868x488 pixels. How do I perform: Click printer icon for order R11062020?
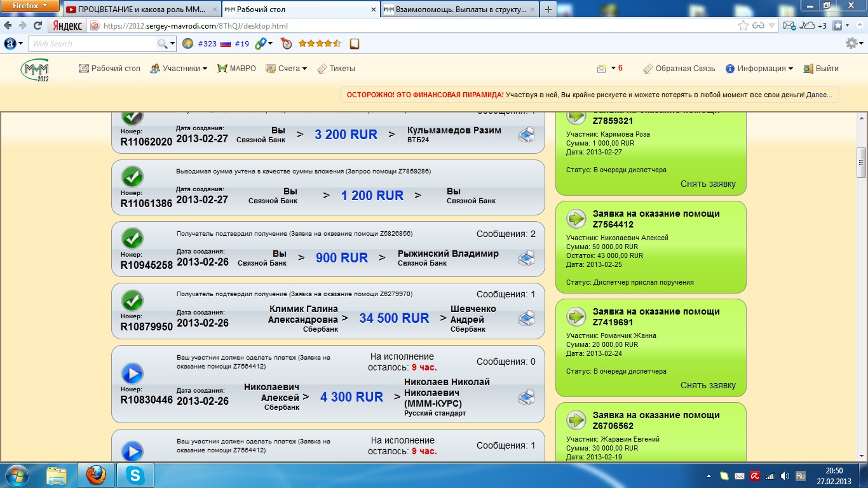point(526,134)
